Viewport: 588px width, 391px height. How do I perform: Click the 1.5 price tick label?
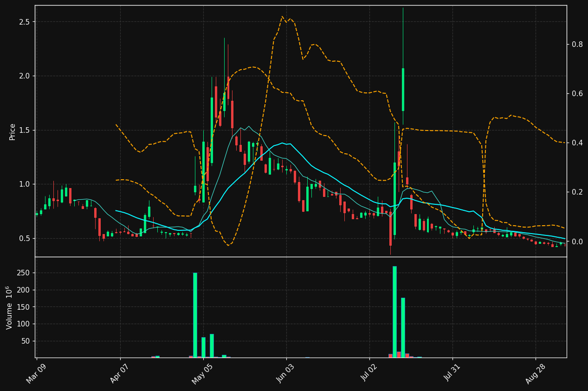(25, 130)
